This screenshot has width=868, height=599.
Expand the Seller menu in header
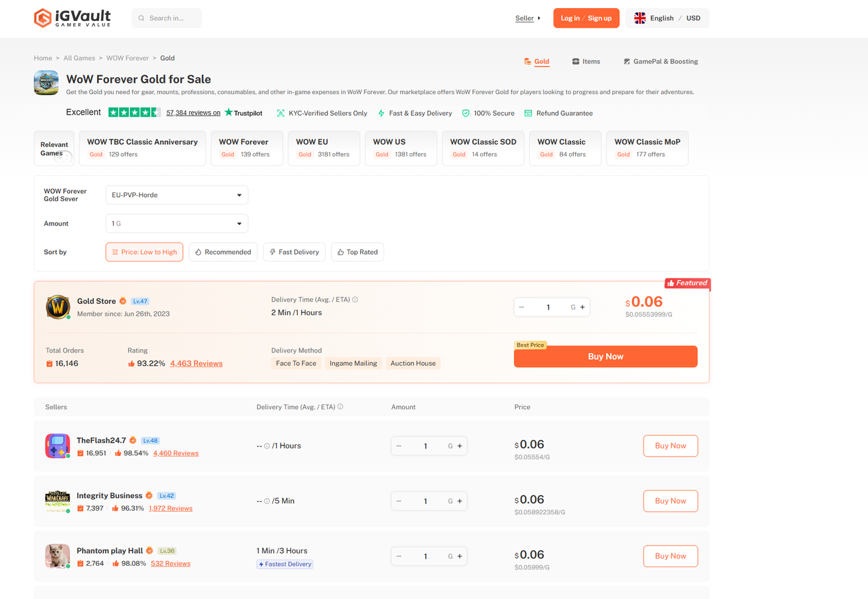click(528, 18)
